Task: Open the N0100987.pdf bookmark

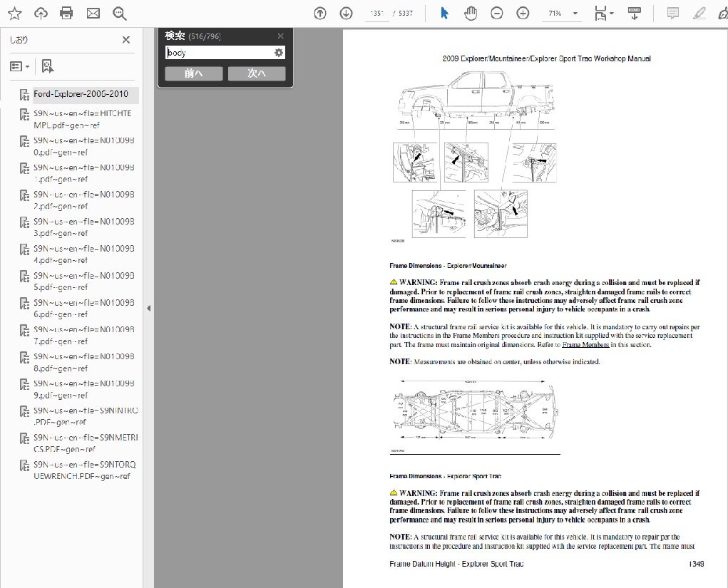Action: pos(84,335)
